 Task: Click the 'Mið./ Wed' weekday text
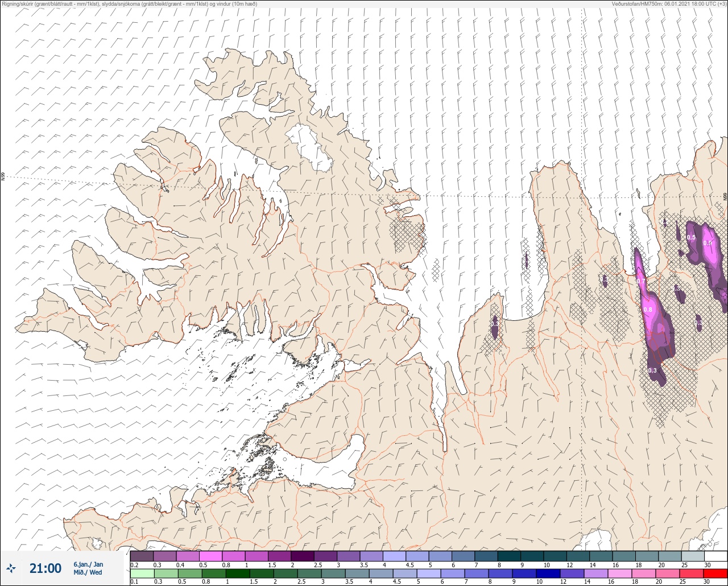tap(88, 572)
